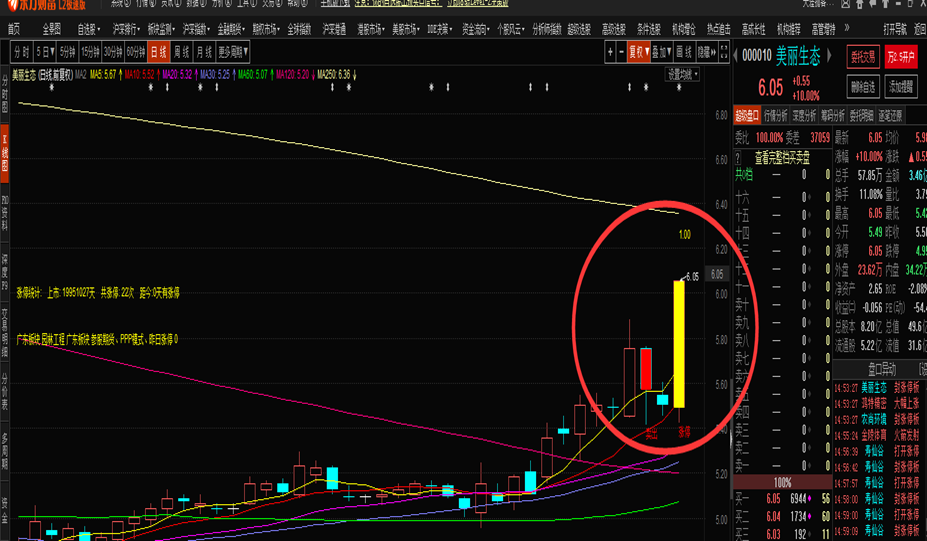Open 超级选股 in navigation bar
The image size is (927, 541).
point(579,29)
